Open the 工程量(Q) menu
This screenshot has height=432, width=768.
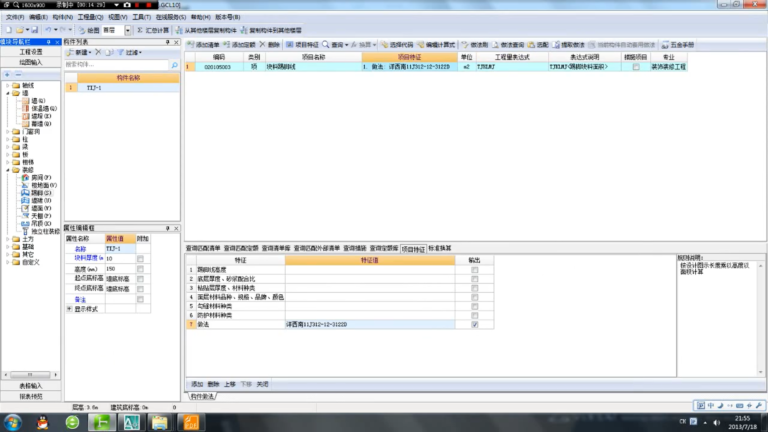point(90,17)
